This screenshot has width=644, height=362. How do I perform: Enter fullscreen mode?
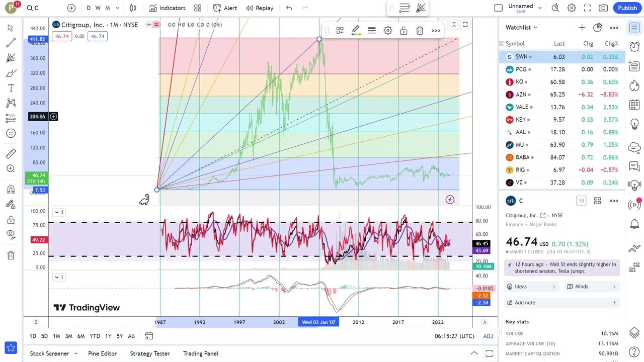(588, 8)
